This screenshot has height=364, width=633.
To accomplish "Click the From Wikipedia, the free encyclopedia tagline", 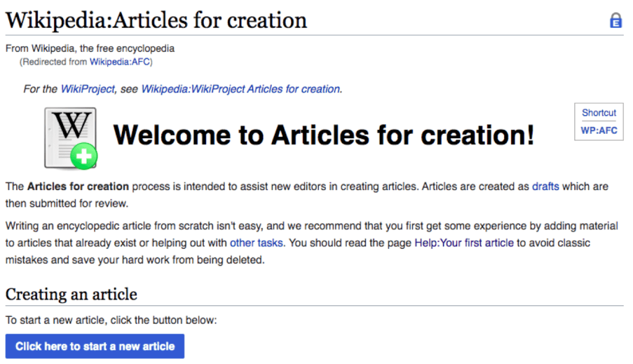I will point(90,48).
